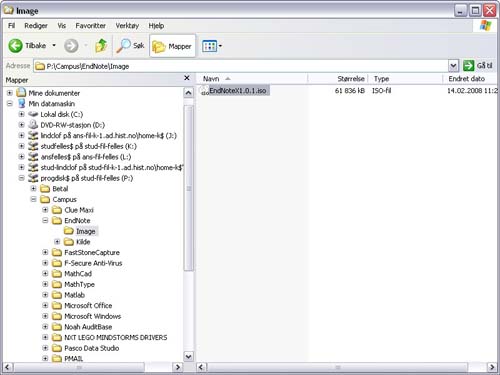Image resolution: width=500 pixels, height=375 pixels.
Task: Open the Hjelp menu
Action: coord(156,26)
